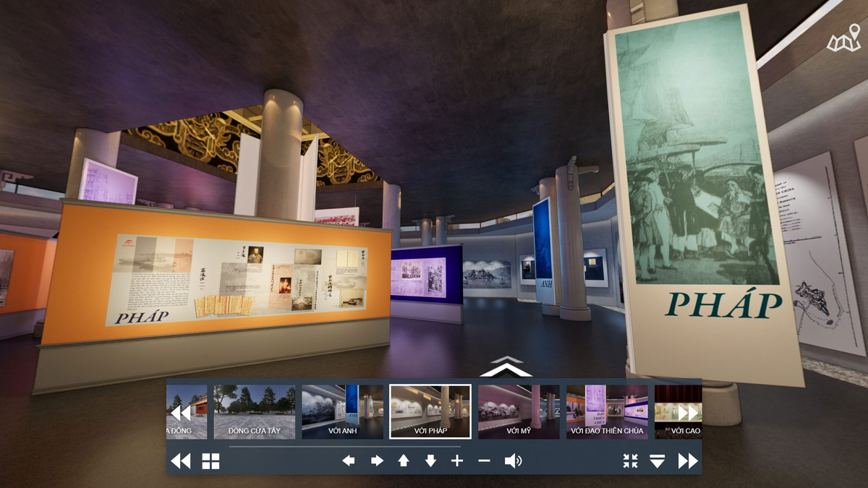The width and height of the screenshot is (868, 488).
Task: Pan view left with left arrow
Action: click(349, 461)
